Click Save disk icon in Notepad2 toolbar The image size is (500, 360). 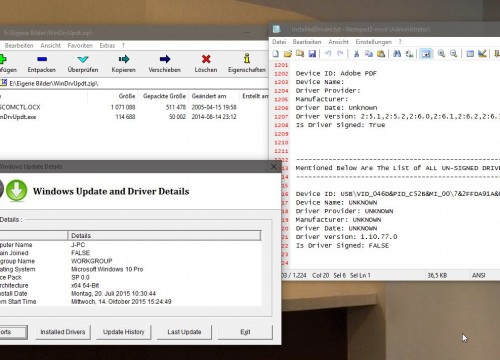pyautogui.click(x=312, y=53)
